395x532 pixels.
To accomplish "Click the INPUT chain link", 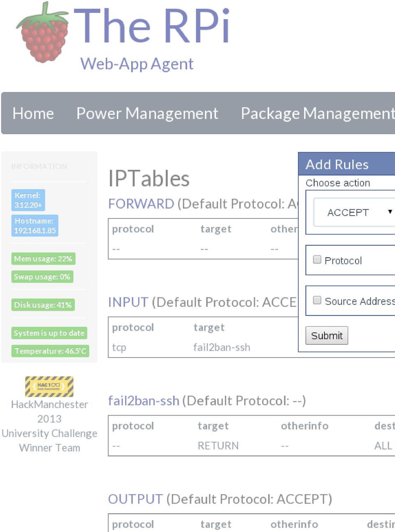I will (x=128, y=302).
